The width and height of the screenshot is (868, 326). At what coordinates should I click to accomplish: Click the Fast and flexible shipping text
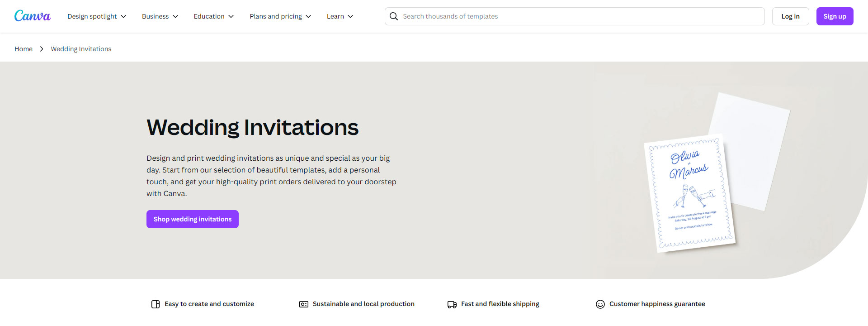(500, 304)
